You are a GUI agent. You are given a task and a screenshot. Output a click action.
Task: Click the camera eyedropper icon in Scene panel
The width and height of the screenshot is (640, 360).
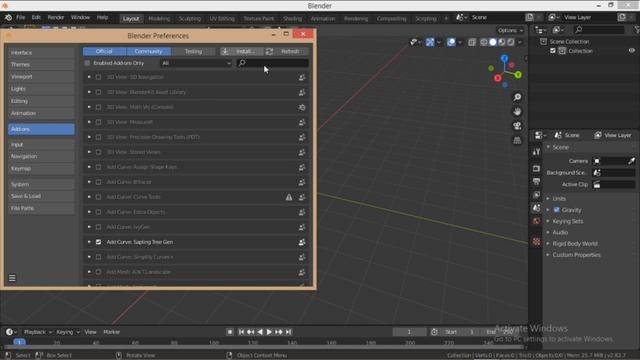(x=631, y=161)
